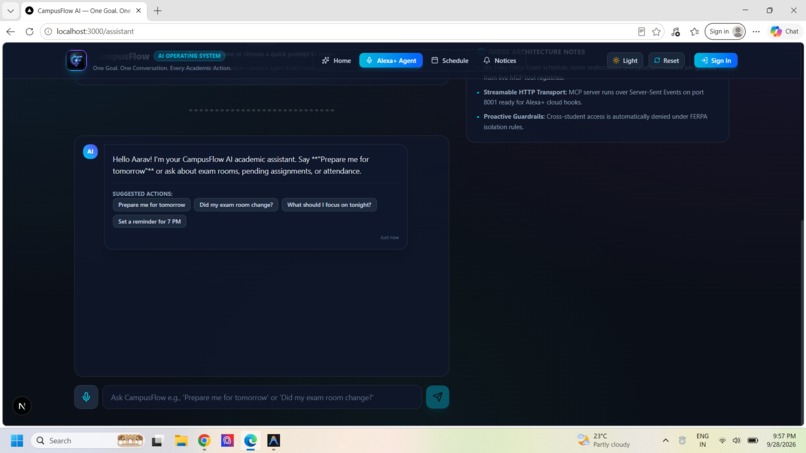The image size is (806, 453).
Task: Go to the Schedule page
Action: click(450, 61)
